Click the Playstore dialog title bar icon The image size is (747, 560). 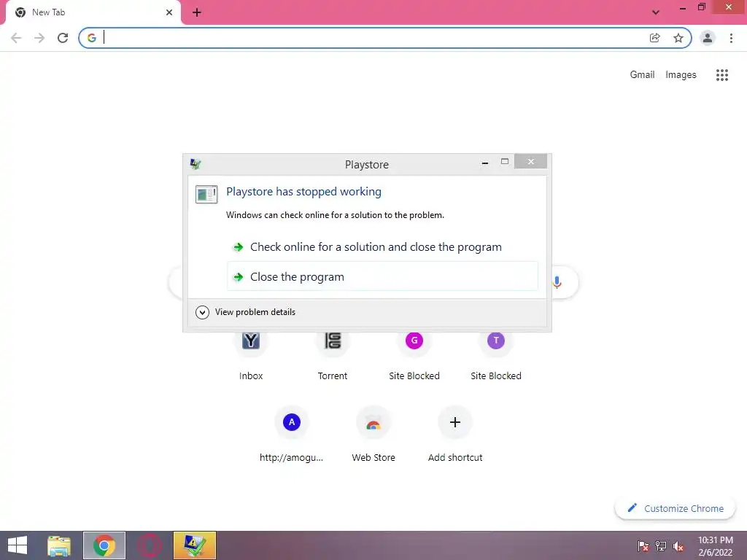click(196, 164)
